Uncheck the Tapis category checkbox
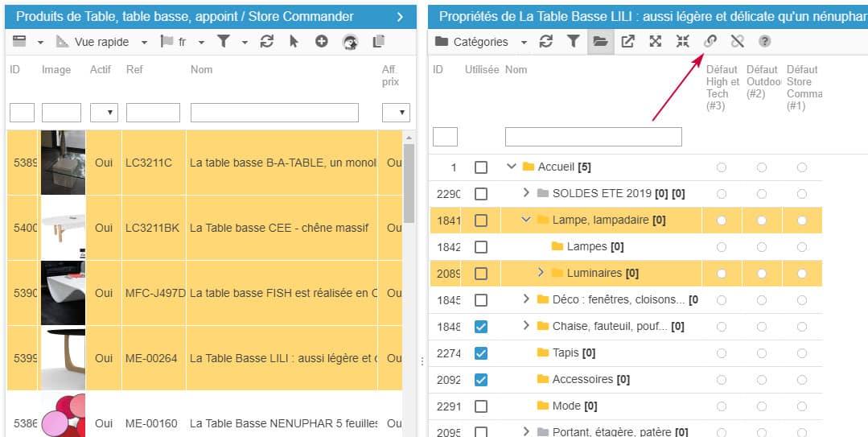Screen dimensions: 868x437 point(481,352)
